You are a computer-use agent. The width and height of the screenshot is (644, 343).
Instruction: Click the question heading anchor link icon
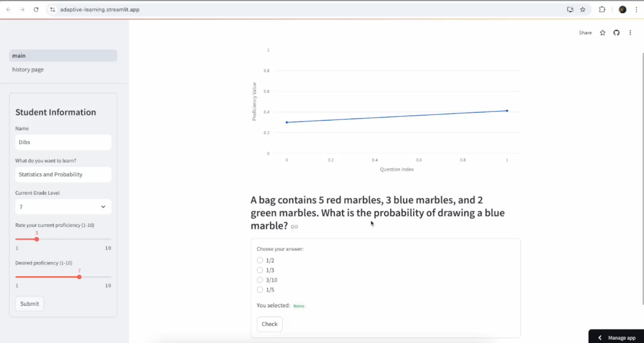tap(294, 227)
